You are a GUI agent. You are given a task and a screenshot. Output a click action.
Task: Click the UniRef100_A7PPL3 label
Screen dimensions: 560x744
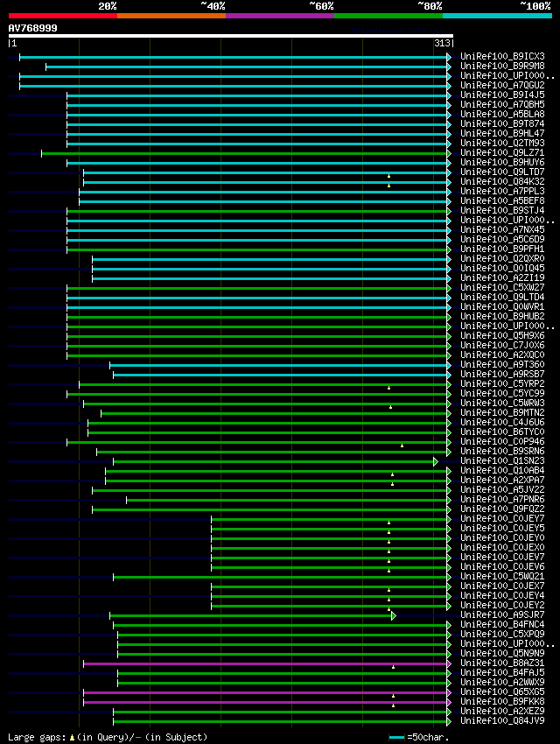[502, 191]
